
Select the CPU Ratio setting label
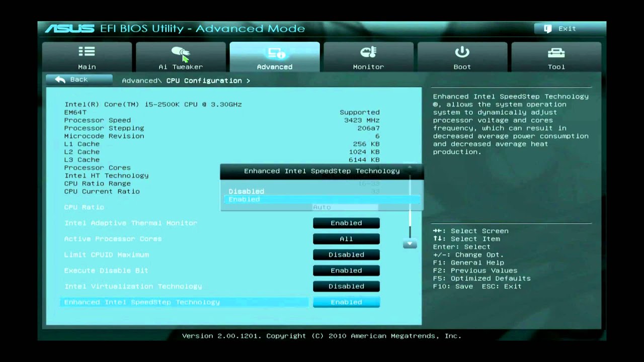[84, 207]
